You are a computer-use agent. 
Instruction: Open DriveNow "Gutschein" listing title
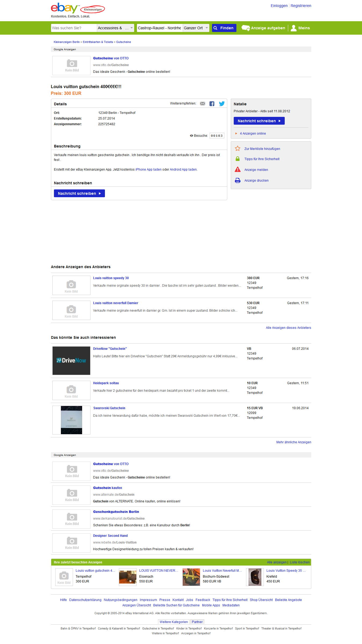pos(110,349)
